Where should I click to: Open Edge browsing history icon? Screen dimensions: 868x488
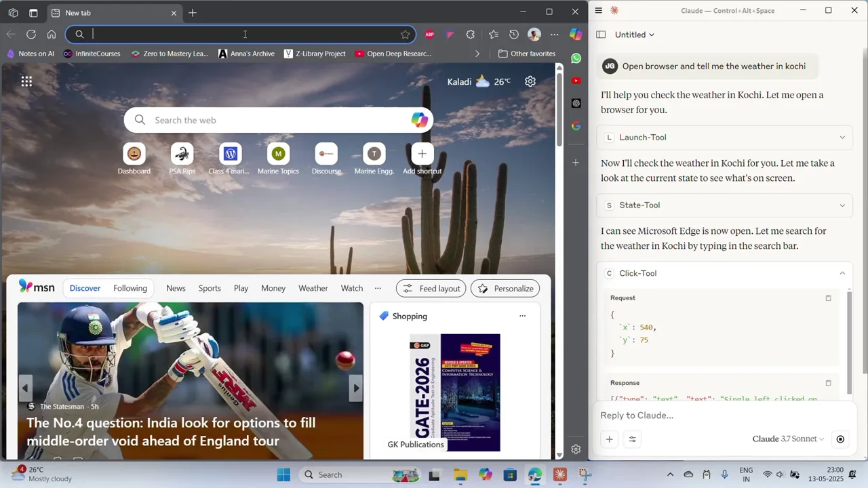coord(514,34)
